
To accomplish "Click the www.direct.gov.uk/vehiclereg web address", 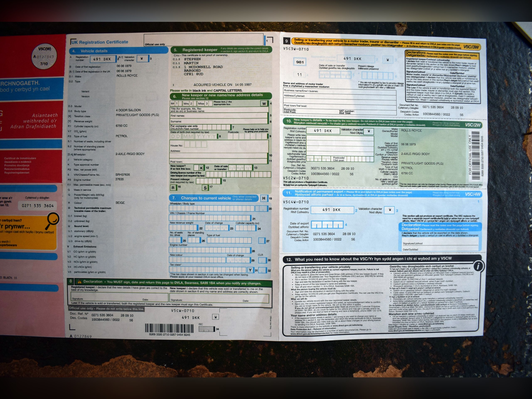I will pos(347,325).
